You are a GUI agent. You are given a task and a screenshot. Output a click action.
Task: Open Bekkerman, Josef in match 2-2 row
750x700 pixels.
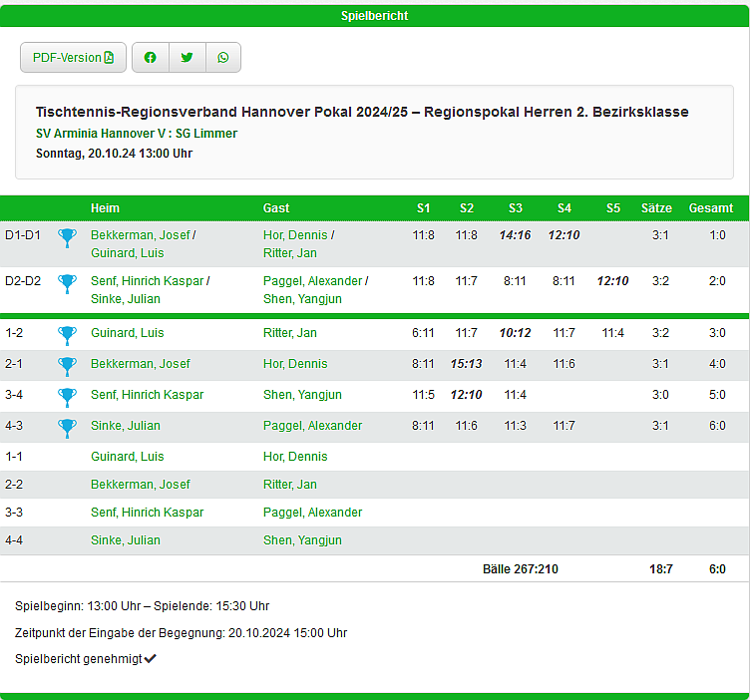(141, 485)
